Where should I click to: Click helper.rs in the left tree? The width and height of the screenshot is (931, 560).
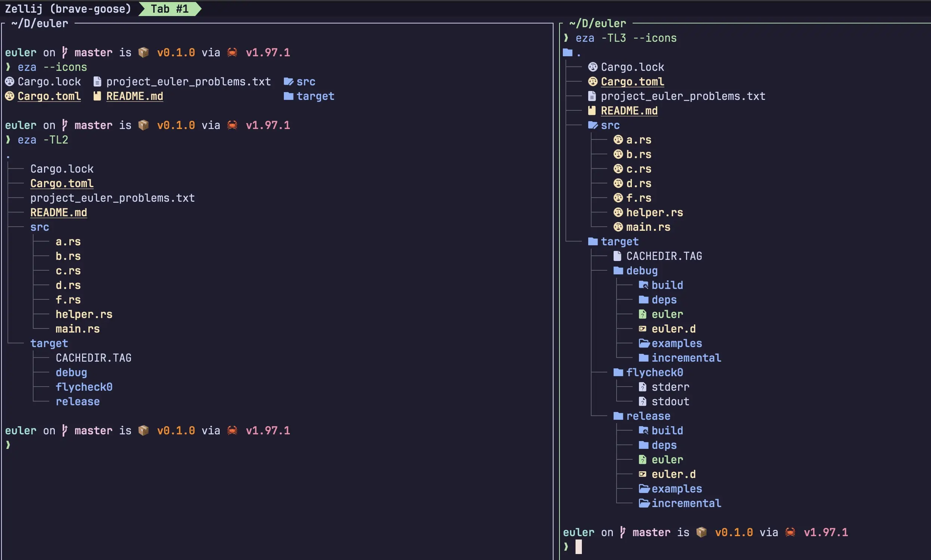click(84, 314)
